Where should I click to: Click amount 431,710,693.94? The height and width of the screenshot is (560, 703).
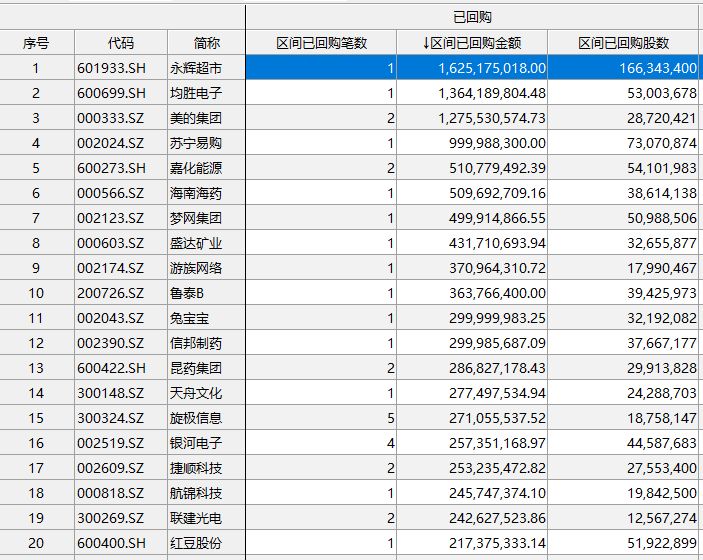(x=497, y=243)
